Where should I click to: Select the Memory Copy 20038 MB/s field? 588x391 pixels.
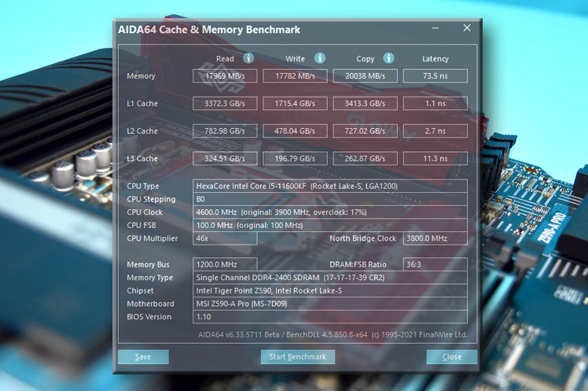click(366, 76)
